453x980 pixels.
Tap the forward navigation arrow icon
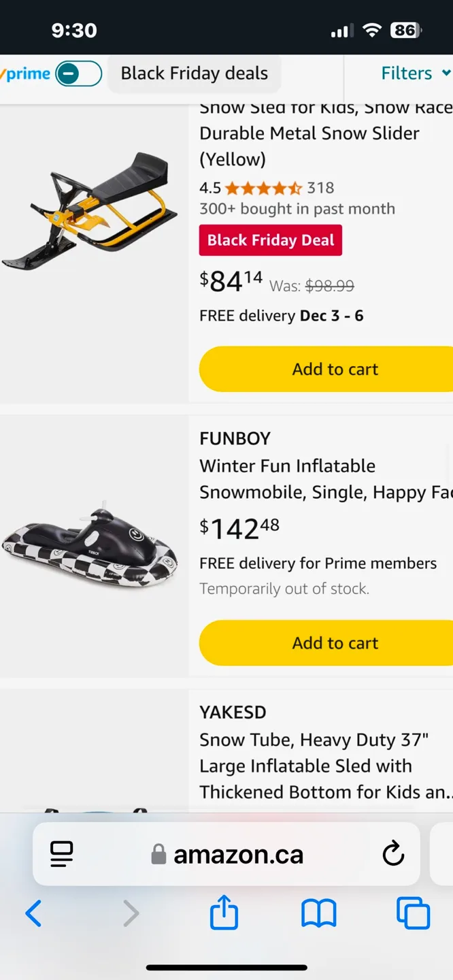(x=130, y=913)
